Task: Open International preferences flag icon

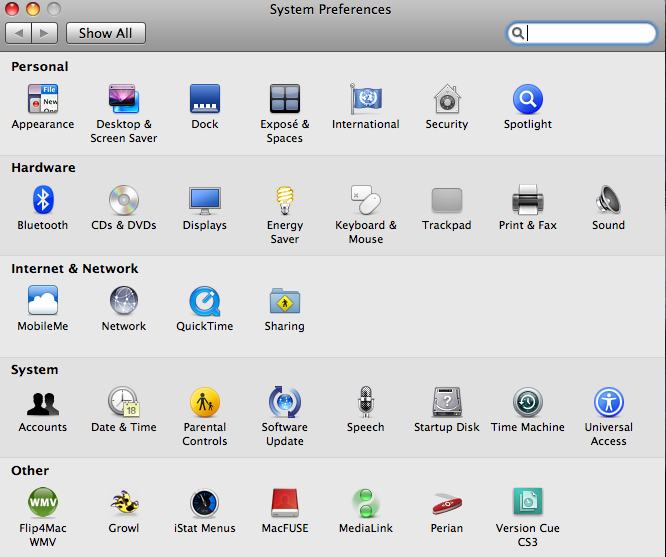Action: [366, 99]
